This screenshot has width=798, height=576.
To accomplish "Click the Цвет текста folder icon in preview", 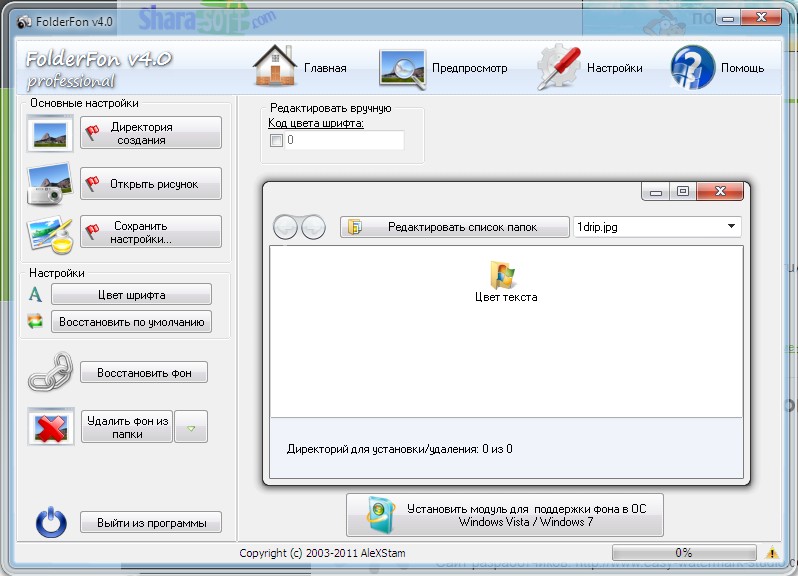I will coord(503,275).
